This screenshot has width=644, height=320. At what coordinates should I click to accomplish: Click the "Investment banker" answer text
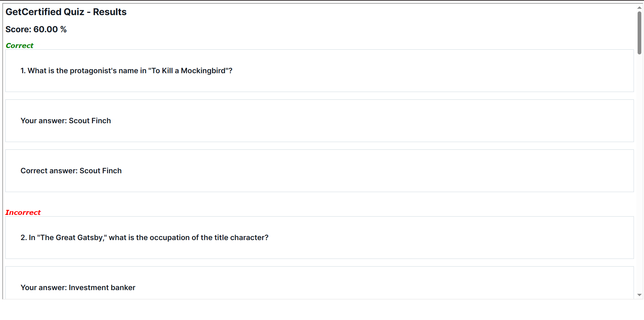pos(102,288)
